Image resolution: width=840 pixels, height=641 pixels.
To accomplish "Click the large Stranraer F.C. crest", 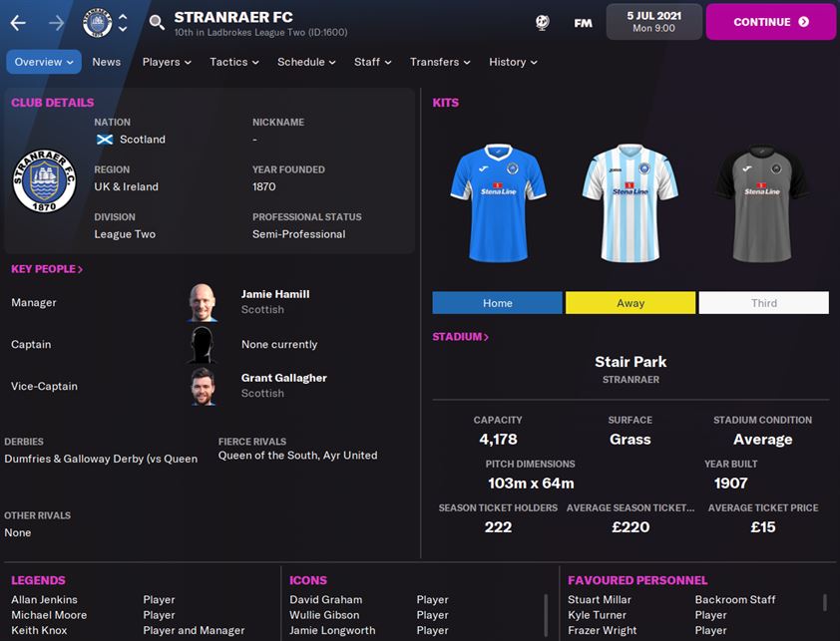I will (44, 180).
